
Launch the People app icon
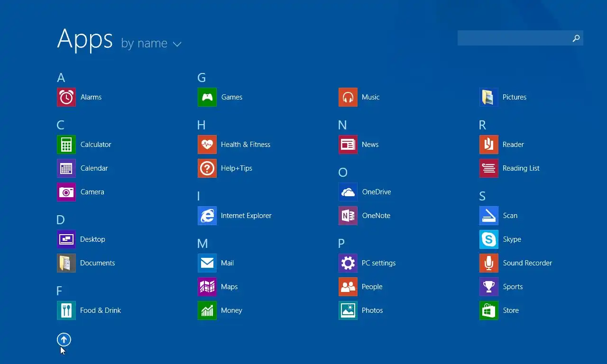click(x=348, y=287)
